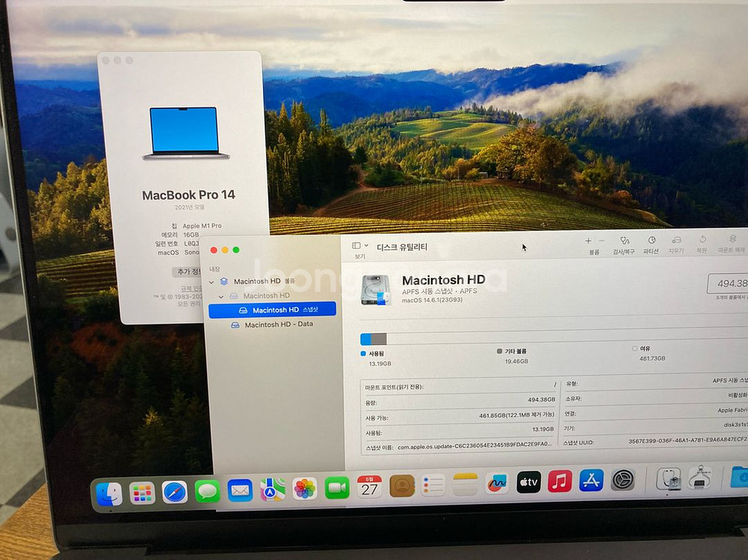Collapse the Macintosh HD container row

[221, 296]
